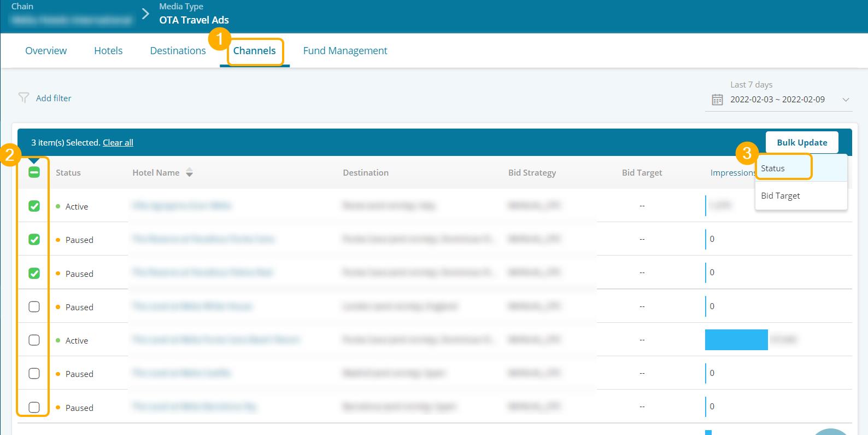Image resolution: width=868 pixels, height=435 pixels.
Task: Click the date range 2022-02-03 ~ 2022-02-09
Action: (x=777, y=100)
